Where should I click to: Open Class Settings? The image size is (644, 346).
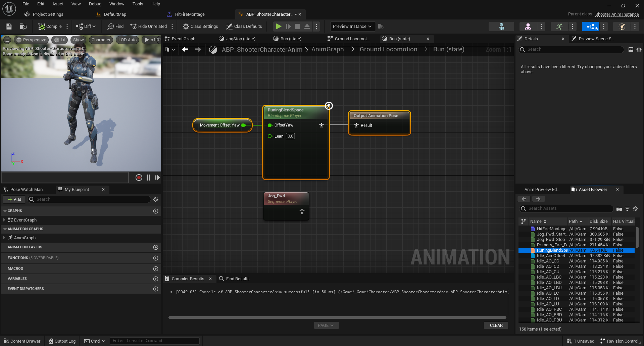point(200,27)
